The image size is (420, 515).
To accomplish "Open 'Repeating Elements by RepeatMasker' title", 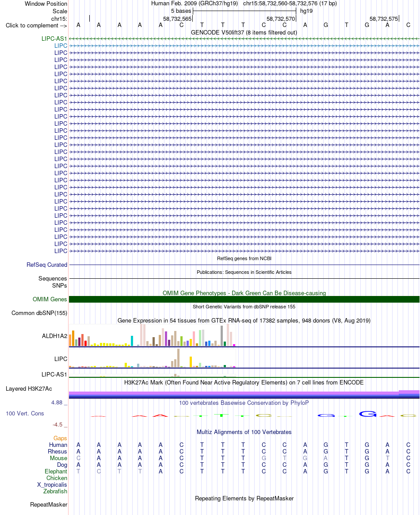I will [244, 499].
